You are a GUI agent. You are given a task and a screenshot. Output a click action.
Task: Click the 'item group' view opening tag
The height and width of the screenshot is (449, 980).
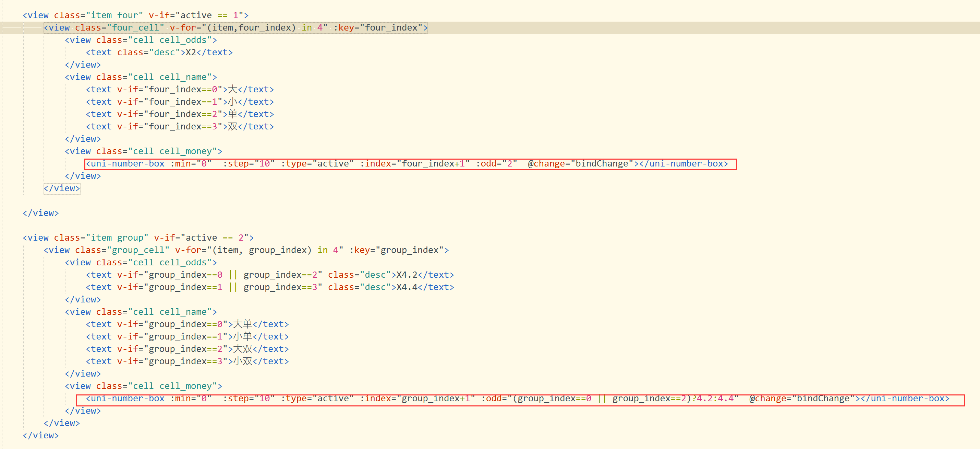point(138,238)
